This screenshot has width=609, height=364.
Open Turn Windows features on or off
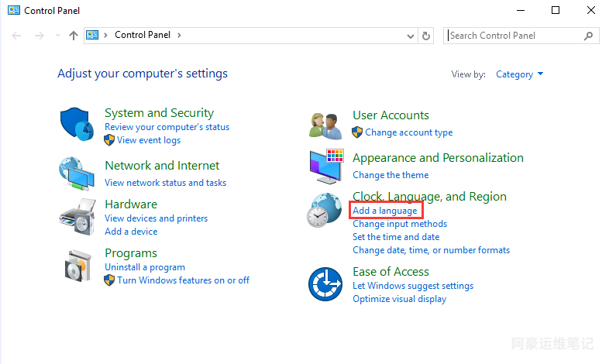[x=184, y=280]
